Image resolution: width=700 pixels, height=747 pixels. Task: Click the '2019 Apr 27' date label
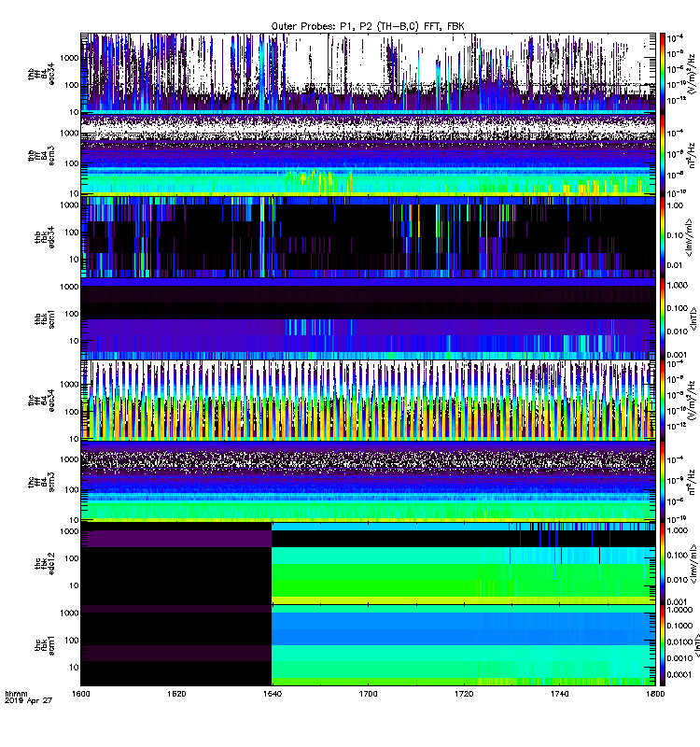[x=28, y=700]
